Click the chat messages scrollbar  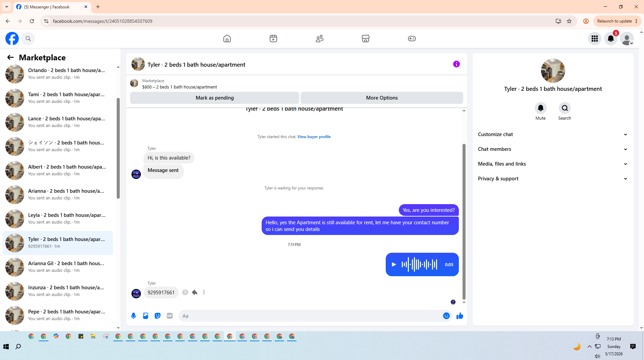(464, 221)
